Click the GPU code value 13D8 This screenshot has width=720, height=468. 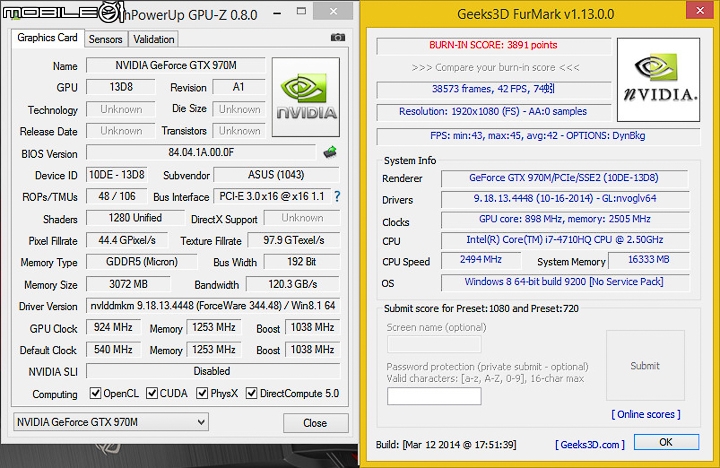pos(121,87)
